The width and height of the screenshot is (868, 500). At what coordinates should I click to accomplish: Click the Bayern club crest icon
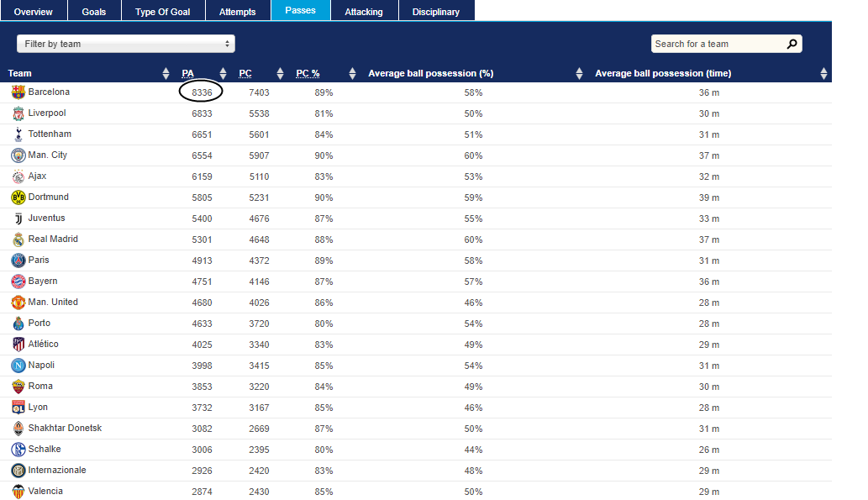click(18, 282)
